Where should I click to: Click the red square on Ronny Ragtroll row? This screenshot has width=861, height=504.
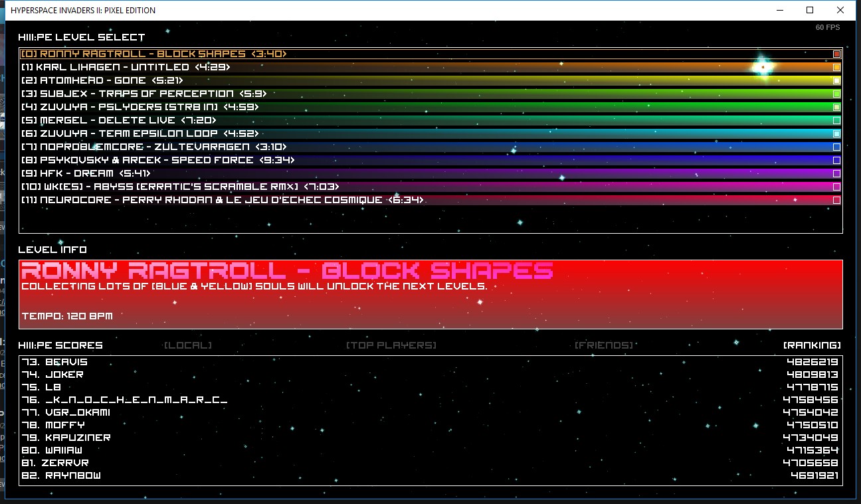[x=836, y=54]
